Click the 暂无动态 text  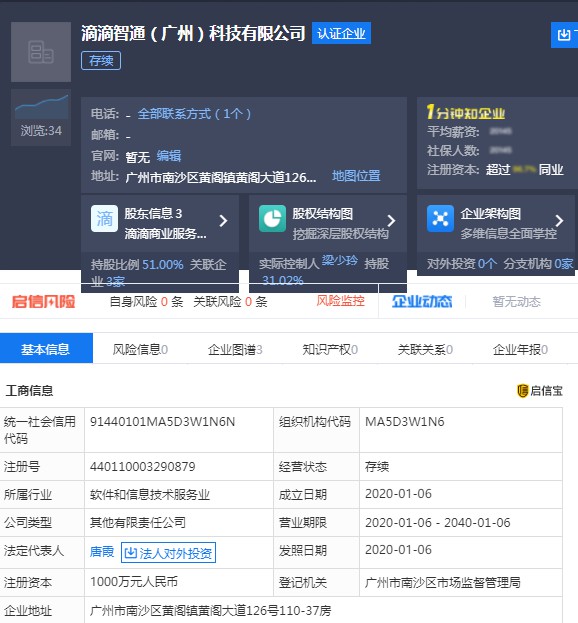[516, 302]
